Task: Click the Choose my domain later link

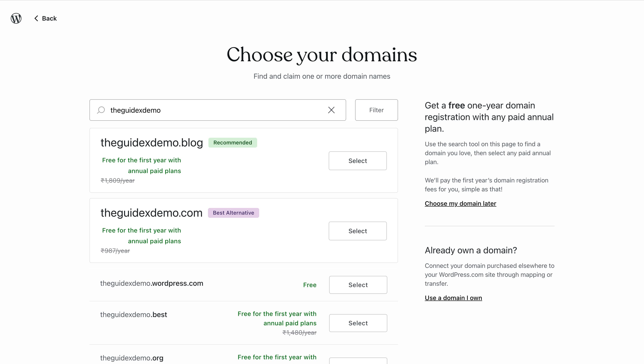Action: click(x=460, y=203)
